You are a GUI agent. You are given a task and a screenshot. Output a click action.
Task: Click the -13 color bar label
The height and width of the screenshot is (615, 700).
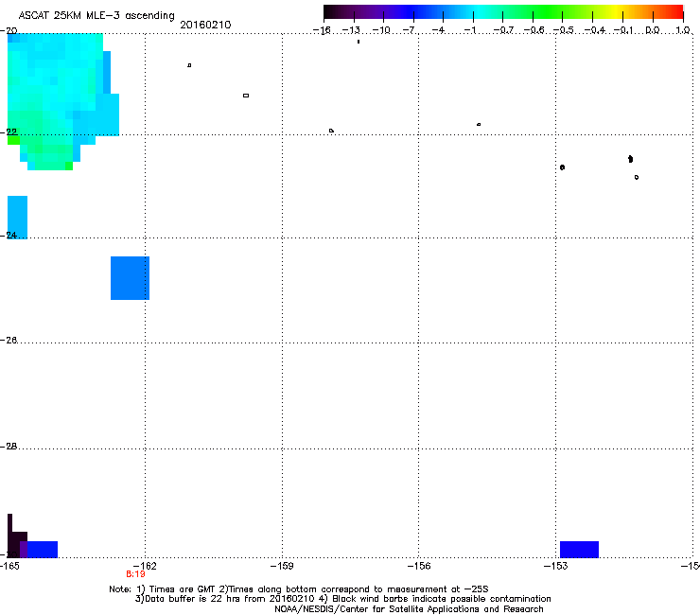351,30
